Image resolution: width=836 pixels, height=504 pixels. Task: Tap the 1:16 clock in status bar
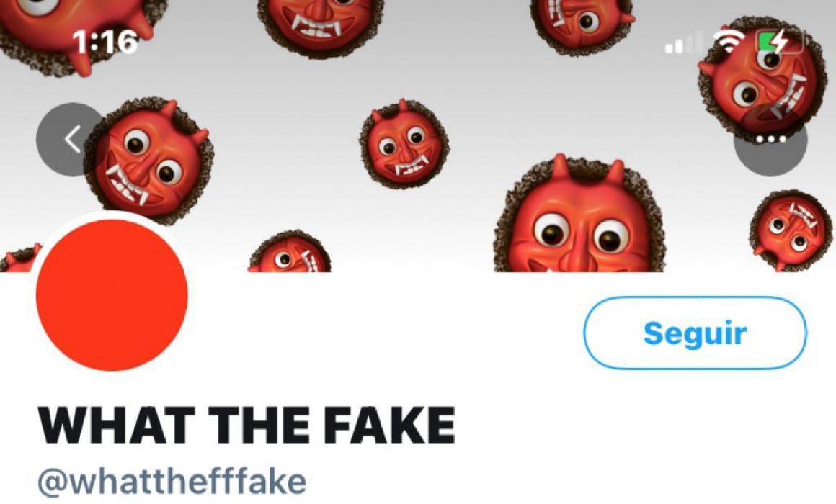[x=104, y=42]
